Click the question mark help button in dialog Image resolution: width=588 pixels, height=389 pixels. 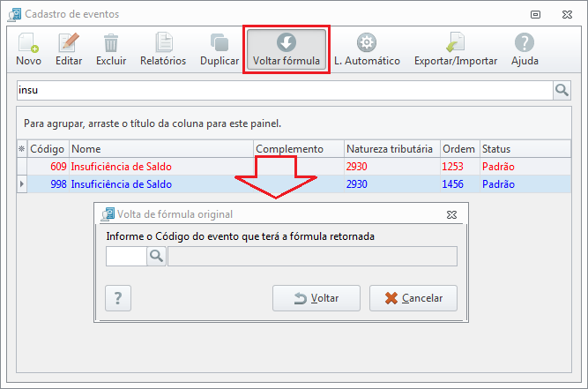[118, 298]
